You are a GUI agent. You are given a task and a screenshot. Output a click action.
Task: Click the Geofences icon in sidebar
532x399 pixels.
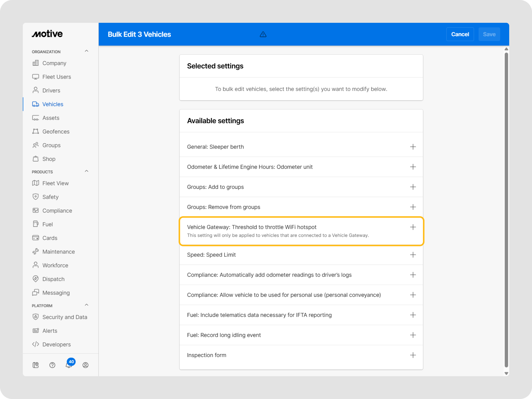36,131
